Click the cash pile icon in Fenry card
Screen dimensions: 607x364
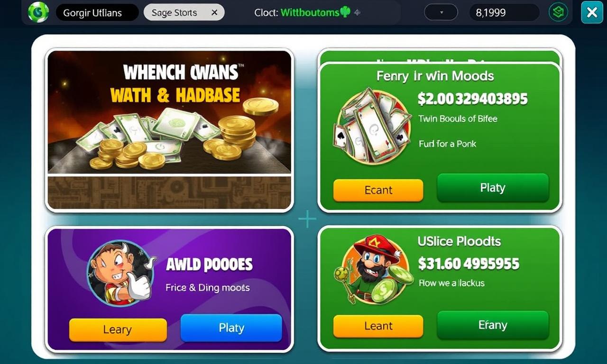pyautogui.click(x=372, y=126)
